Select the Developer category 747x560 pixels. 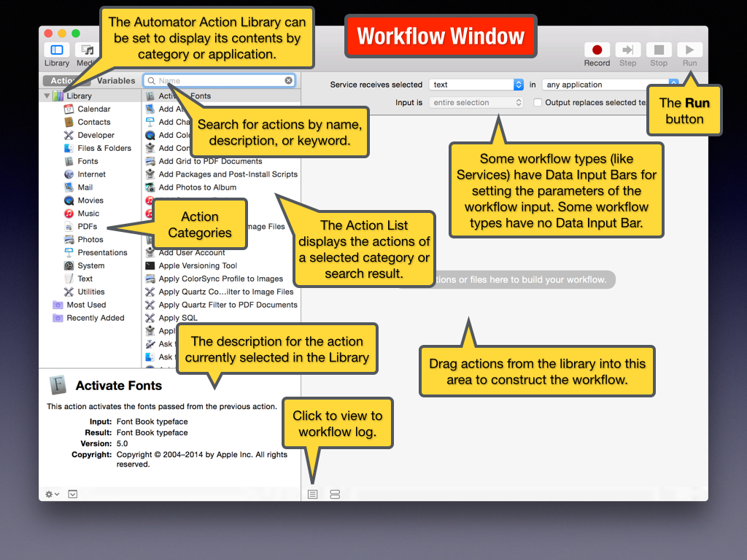[96, 135]
